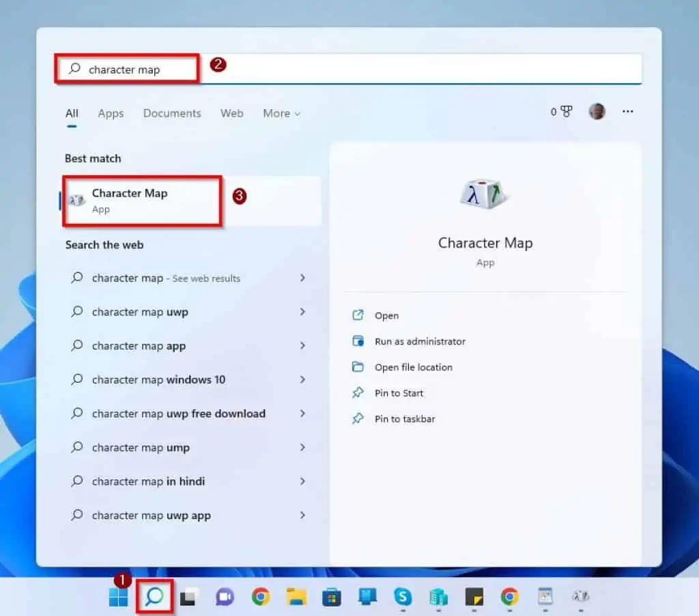The image size is (699, 616).
Task: Launch Google Chrome from the taskbar
Action: tap(261, 596)
